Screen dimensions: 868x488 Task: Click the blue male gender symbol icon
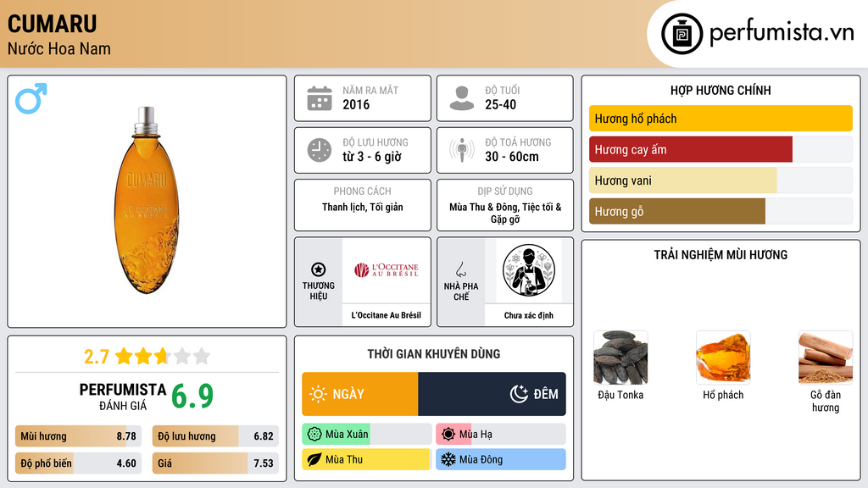click(x=31, y=98)
